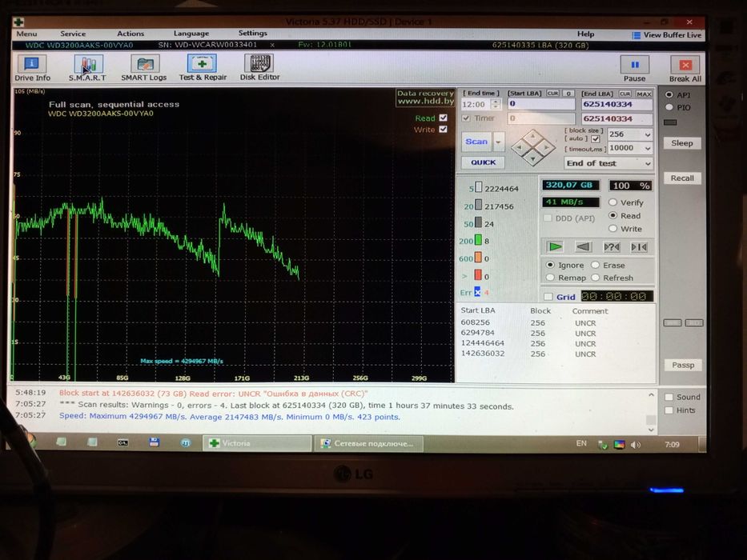The height and width of the screenshot is (560, 747).
Task: Click the Passp button
Action: click(683, 366)
